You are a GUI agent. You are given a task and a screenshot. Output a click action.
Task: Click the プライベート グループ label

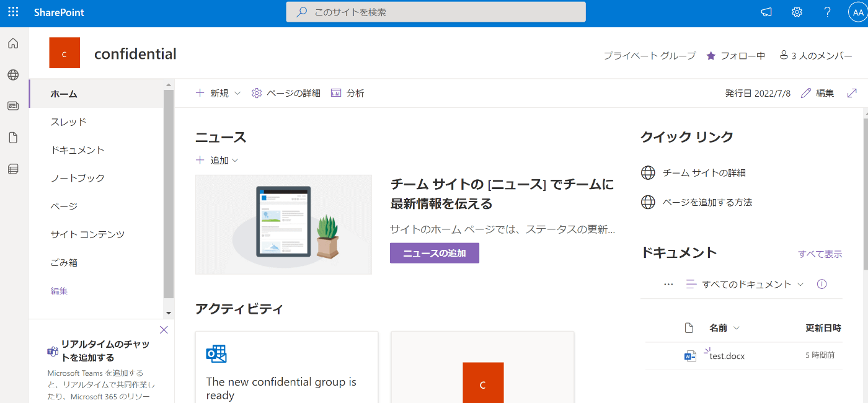point(650,55)
